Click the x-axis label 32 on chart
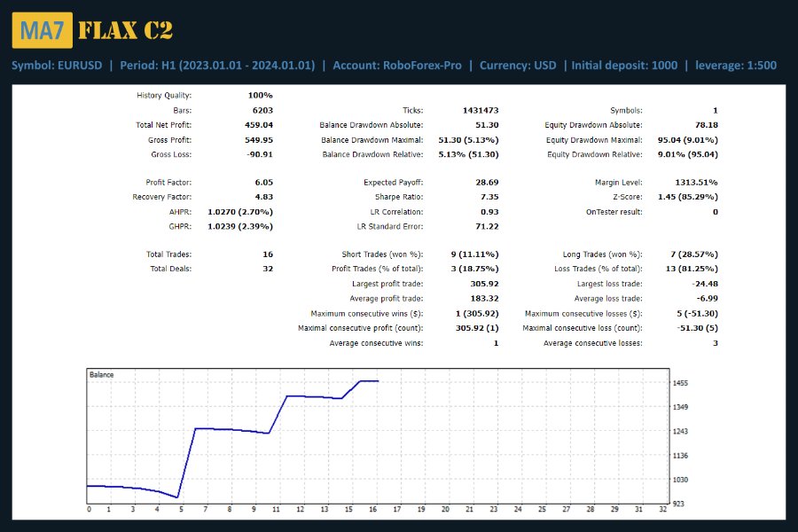 662,509
